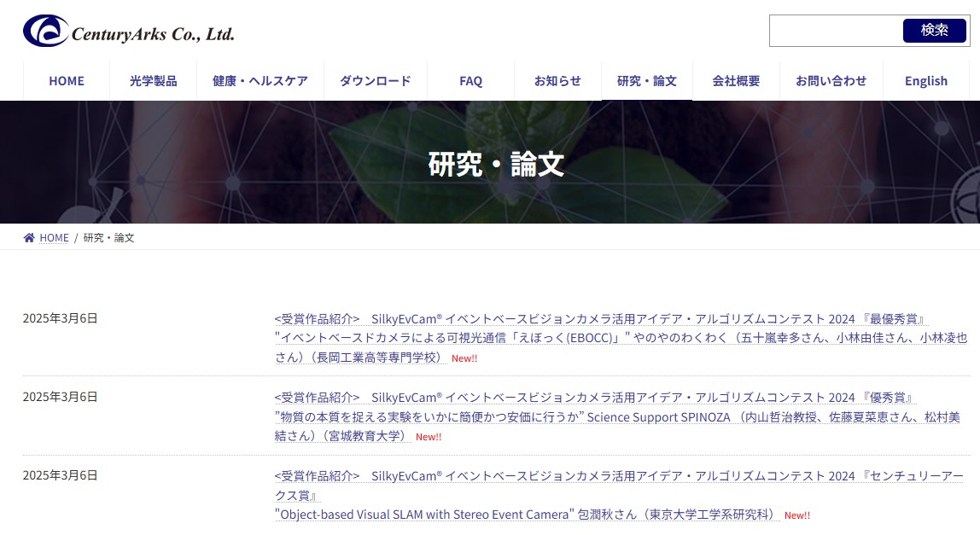Go to ダウンロード page

375,80
